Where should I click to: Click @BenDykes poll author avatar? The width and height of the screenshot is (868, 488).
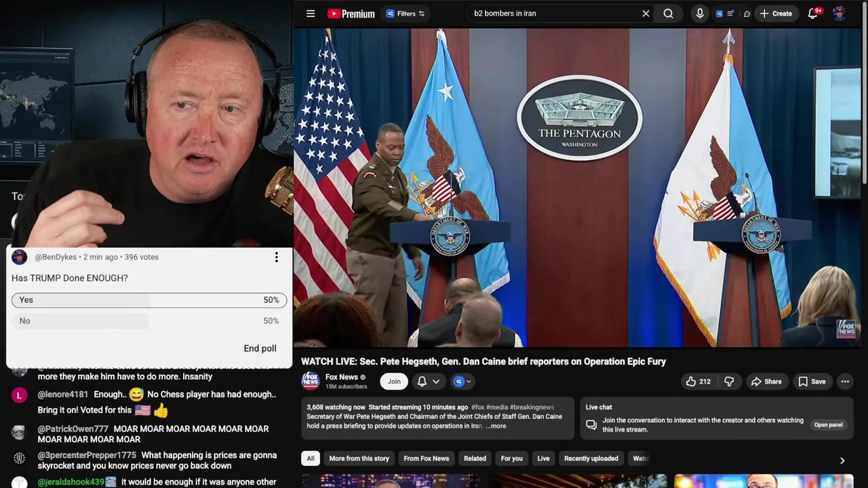[x=20, y=257]
